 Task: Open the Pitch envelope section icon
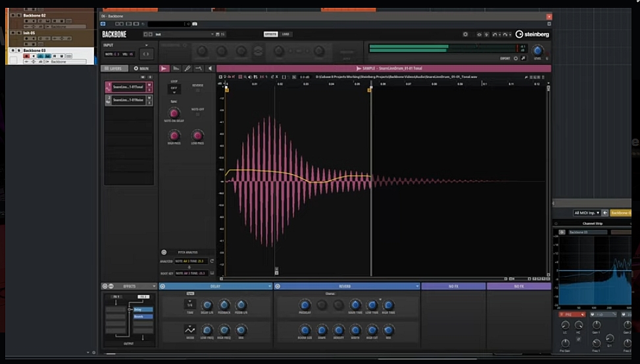point(176,68)
